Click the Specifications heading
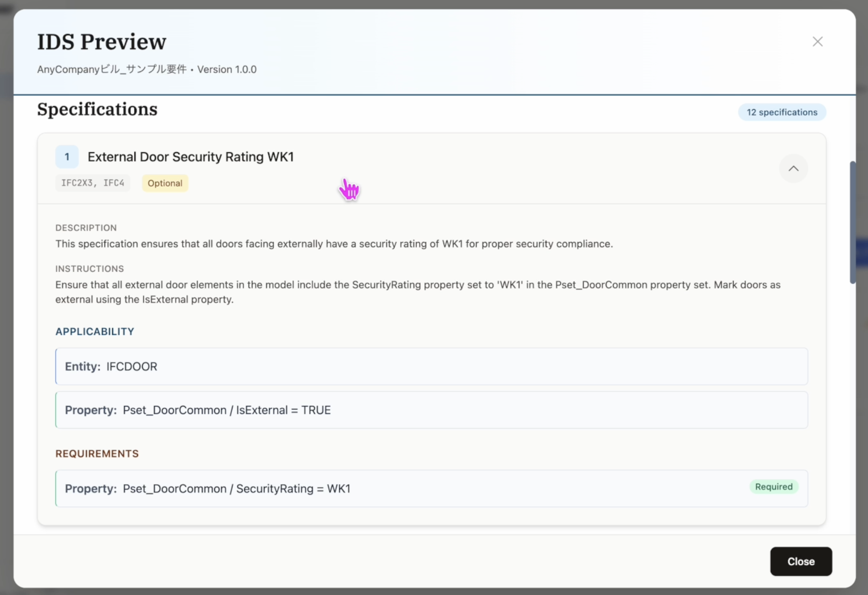 pyautogui.click(x=97, y=109)
